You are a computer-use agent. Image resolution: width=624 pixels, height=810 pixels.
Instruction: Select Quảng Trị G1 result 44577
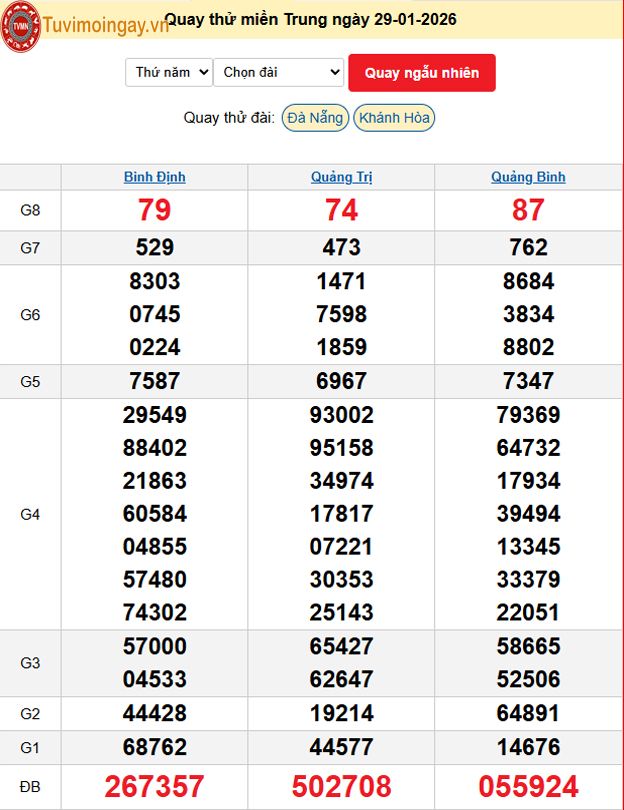tap(341, 747)
